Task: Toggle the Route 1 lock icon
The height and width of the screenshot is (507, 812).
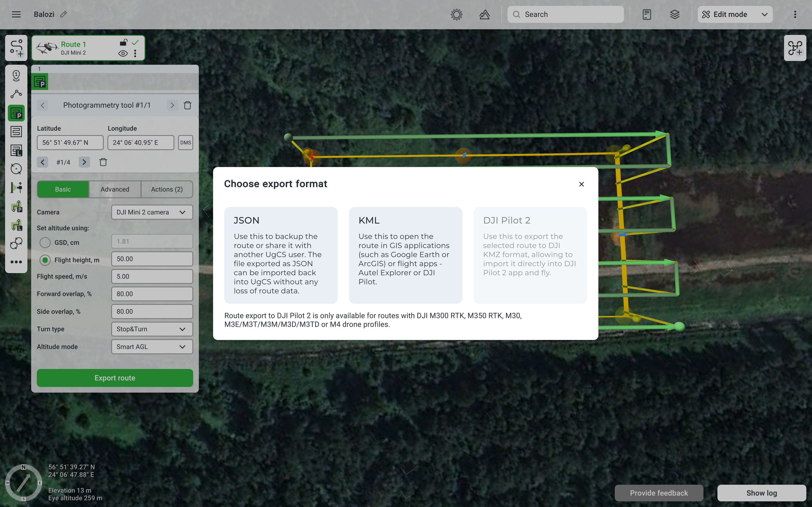Action: click(124, 43)
